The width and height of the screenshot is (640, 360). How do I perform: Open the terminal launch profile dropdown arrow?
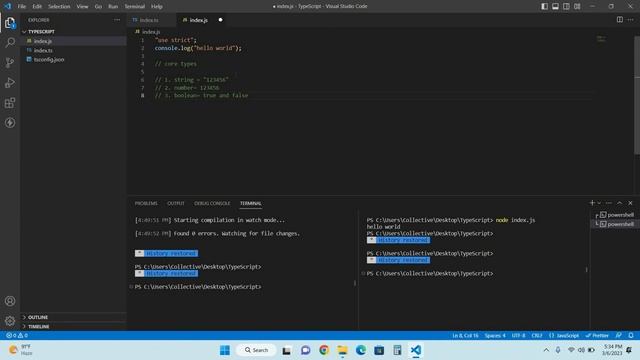(599, 203)
